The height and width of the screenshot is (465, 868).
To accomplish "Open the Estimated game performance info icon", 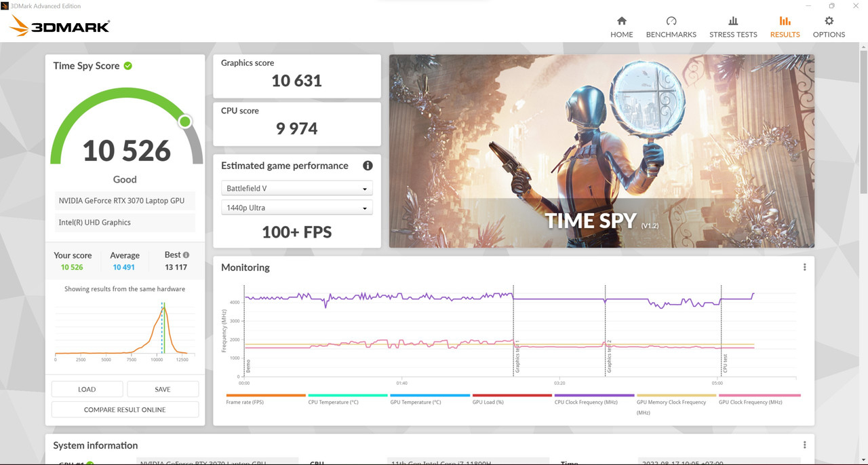I will tap(368, 166).
